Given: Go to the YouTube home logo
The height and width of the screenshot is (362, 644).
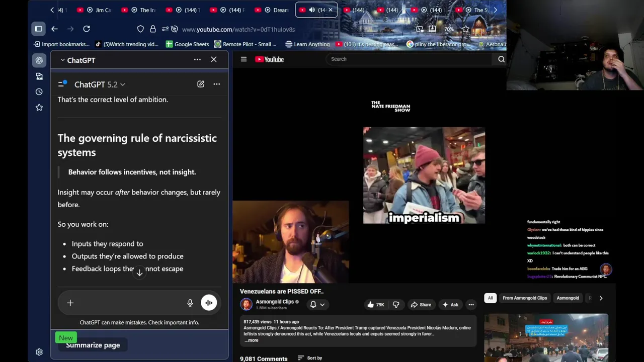Looking at the screenshot, I should [270, 59].
